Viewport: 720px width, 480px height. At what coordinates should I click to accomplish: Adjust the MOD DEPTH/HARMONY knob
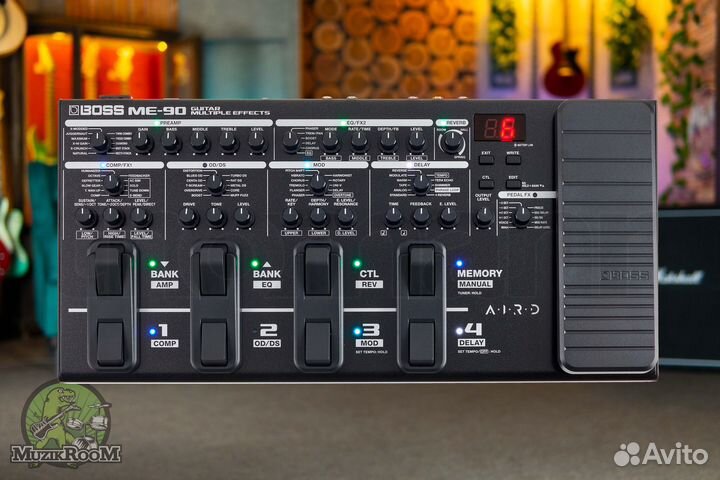pyautogui.click(x=318, y=217)
